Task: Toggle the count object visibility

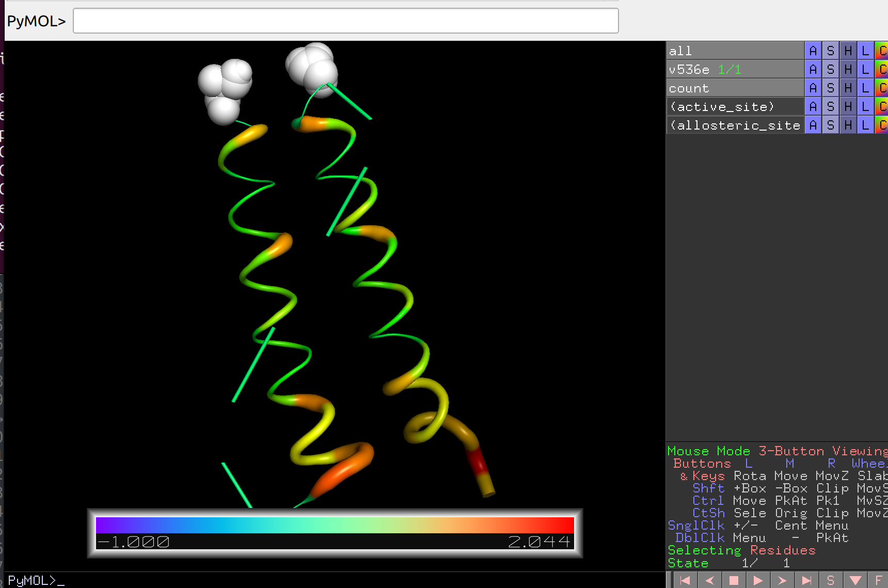Action: (x=689, y=88)
